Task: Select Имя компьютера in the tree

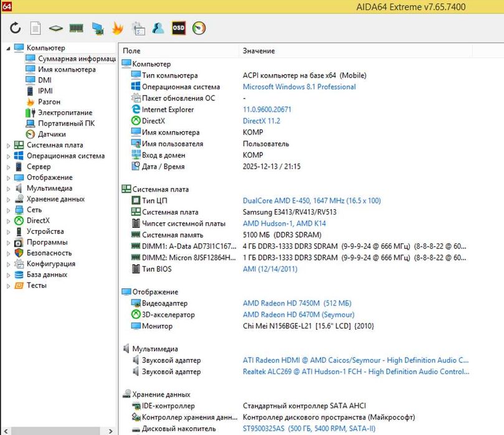Action: [67, 69]
